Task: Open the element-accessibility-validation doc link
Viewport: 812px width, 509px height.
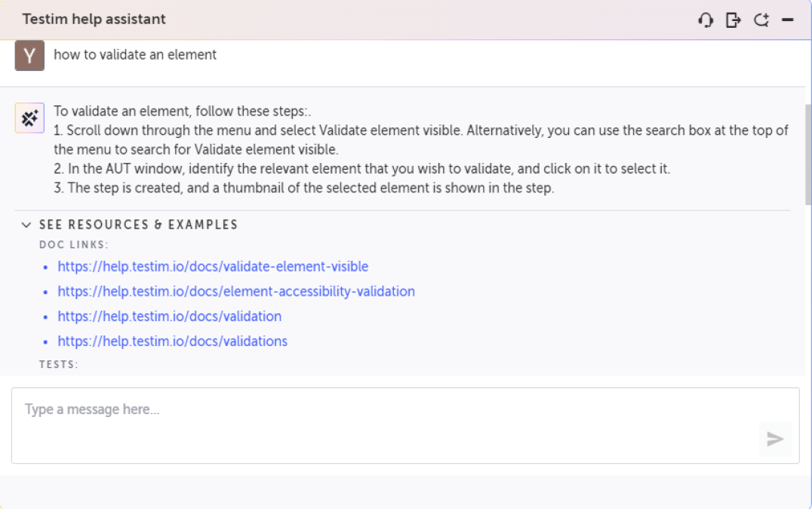Action: 236,292
